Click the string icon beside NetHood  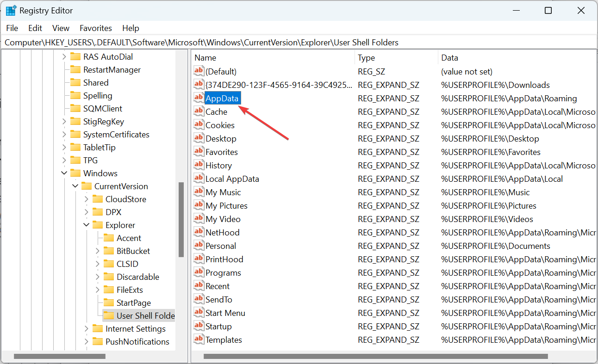[199, 232]
